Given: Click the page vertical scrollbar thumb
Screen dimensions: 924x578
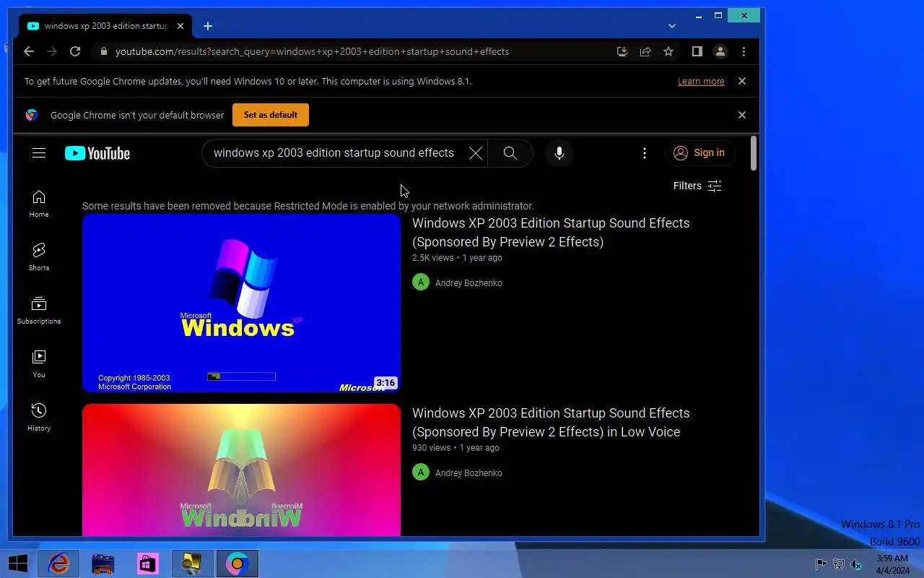Looking at the screenshot, I should click(x=754, y=153).
